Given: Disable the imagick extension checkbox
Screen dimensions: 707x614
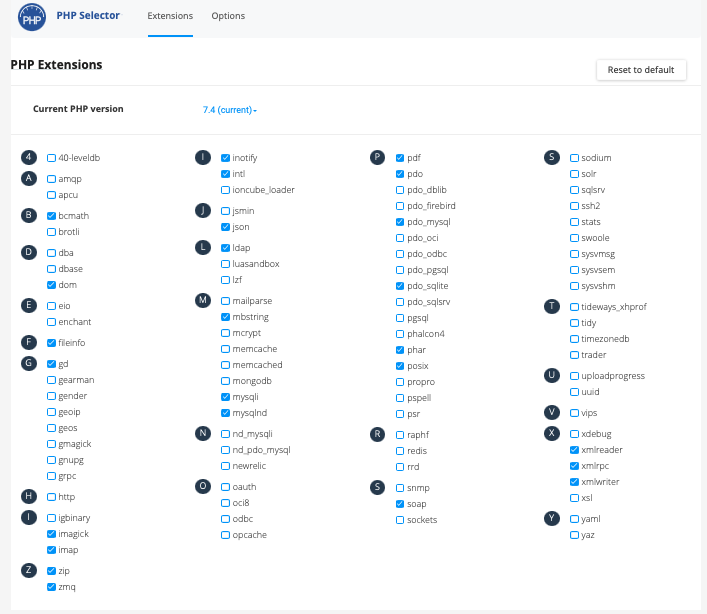Looking at the screenshot, I should tap(52, 534).
